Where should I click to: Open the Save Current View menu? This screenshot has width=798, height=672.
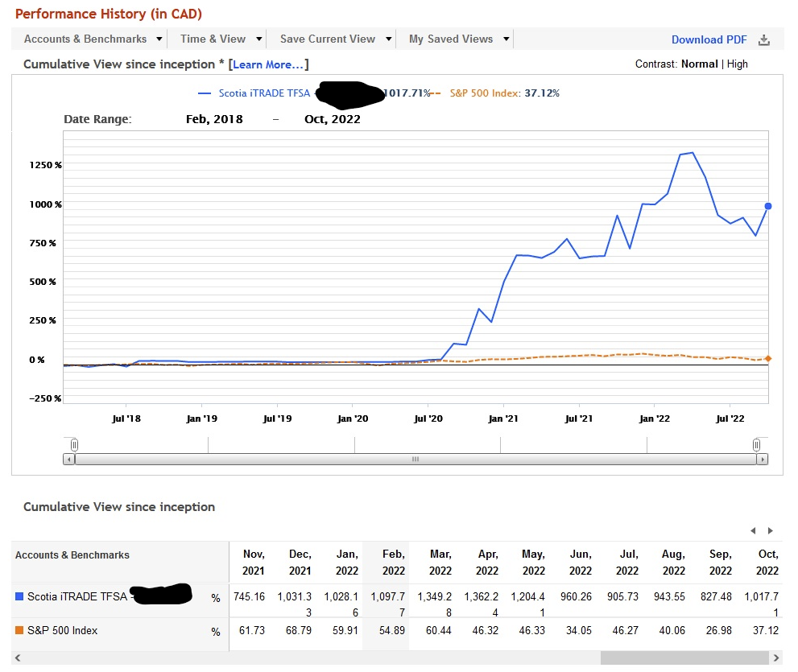[327, 39]
